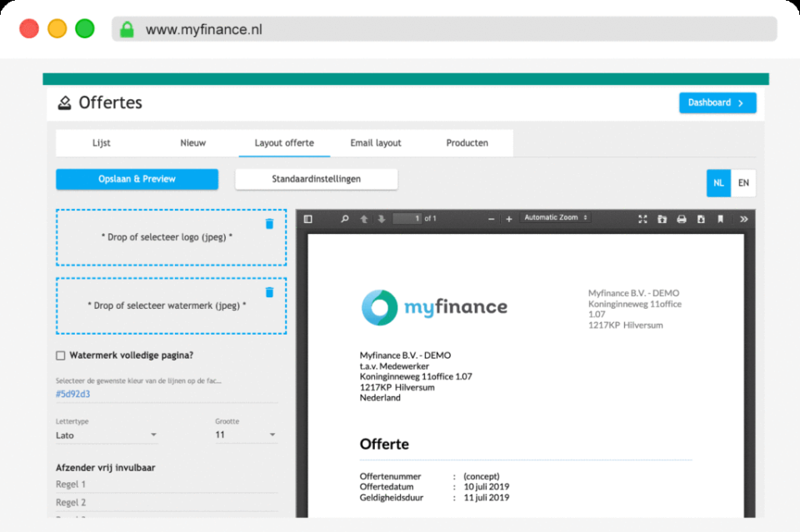Open the search tool in the PDF viewer
This screenshot has width=800, height=532.
[x=344, y=218]
